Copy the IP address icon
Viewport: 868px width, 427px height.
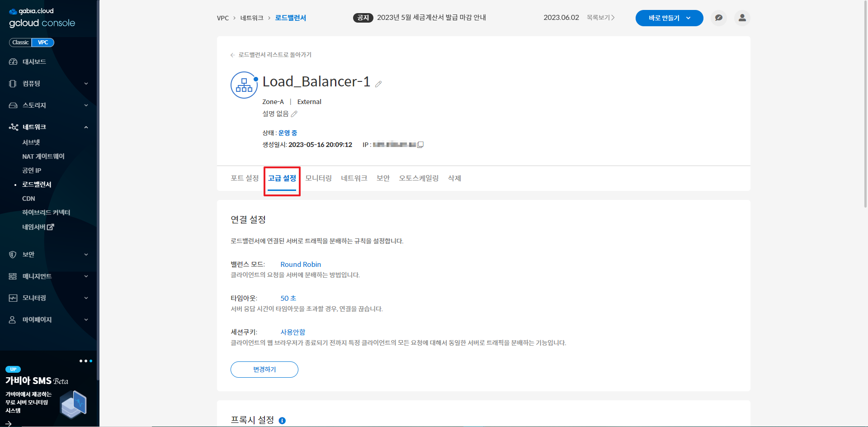click(420, 145)
